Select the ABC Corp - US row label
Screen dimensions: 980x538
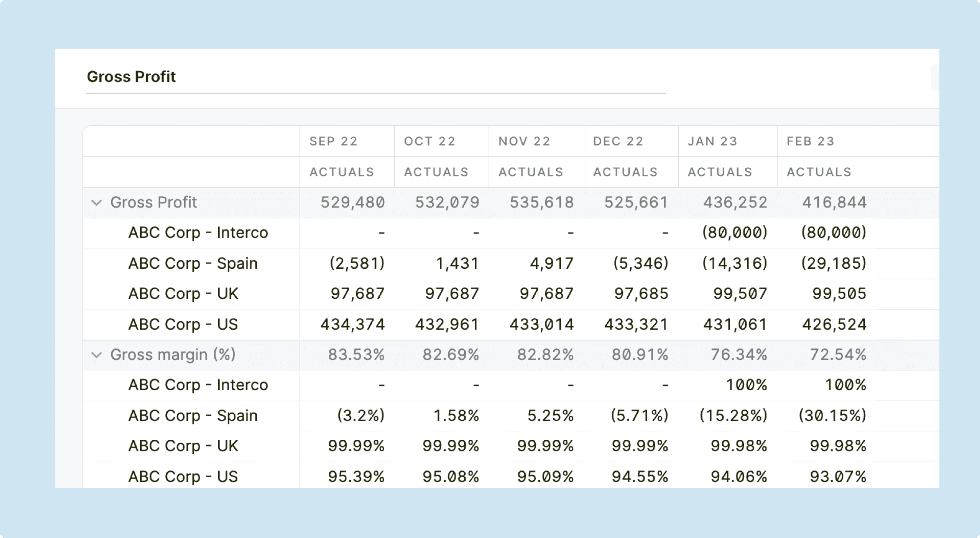[183, 324]
